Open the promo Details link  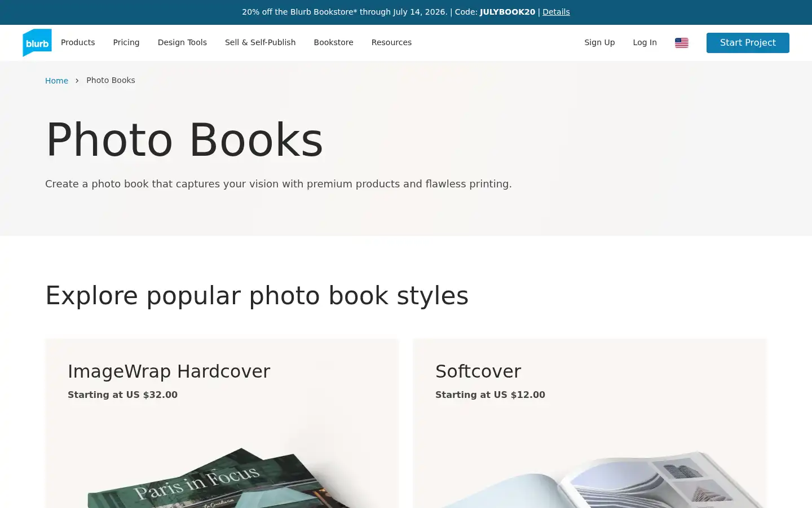(556, 12)
